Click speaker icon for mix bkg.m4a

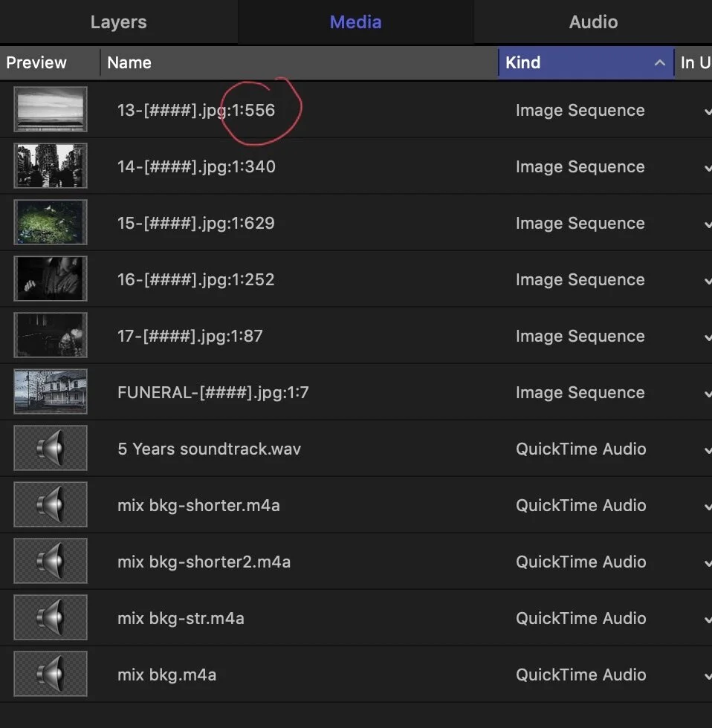click(x=50, y=674)
